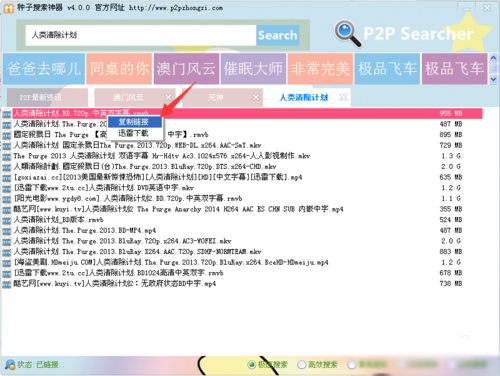Click file icon of the 955 MB result
Image resolution: width=500 pixels, height=376 pixels.
click(x=7, y=114)
